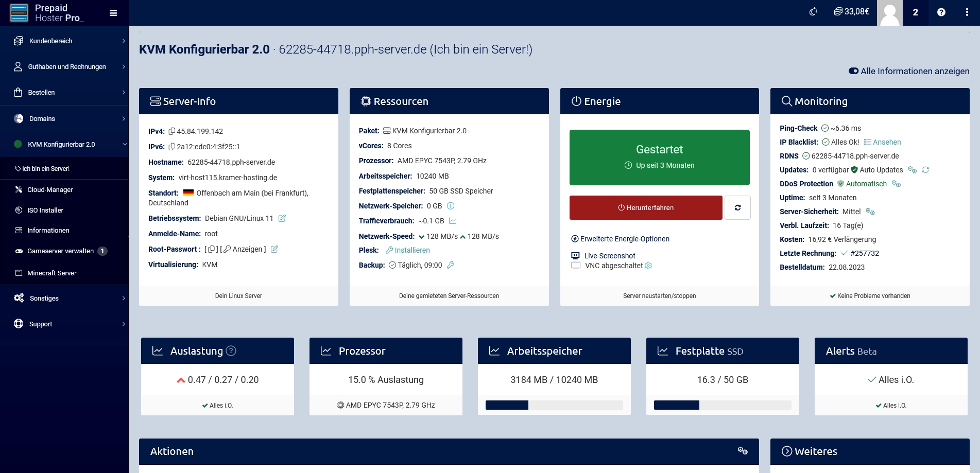Open traffic chart icon next to Trafficverbrauch

pyautogui.click(x=453, y=221)
